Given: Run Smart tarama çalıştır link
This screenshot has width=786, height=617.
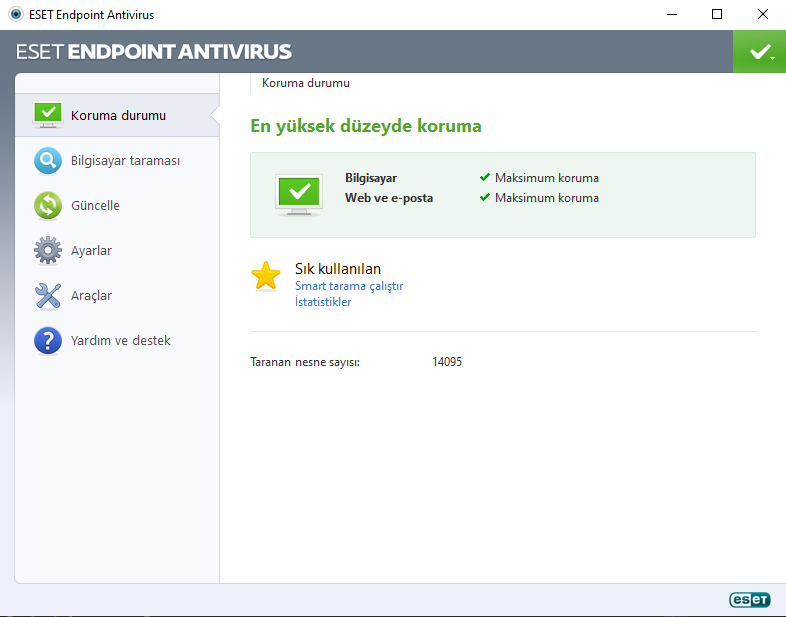Looking at the screenshot, I should pyautogui.click(x=349, y=286).
